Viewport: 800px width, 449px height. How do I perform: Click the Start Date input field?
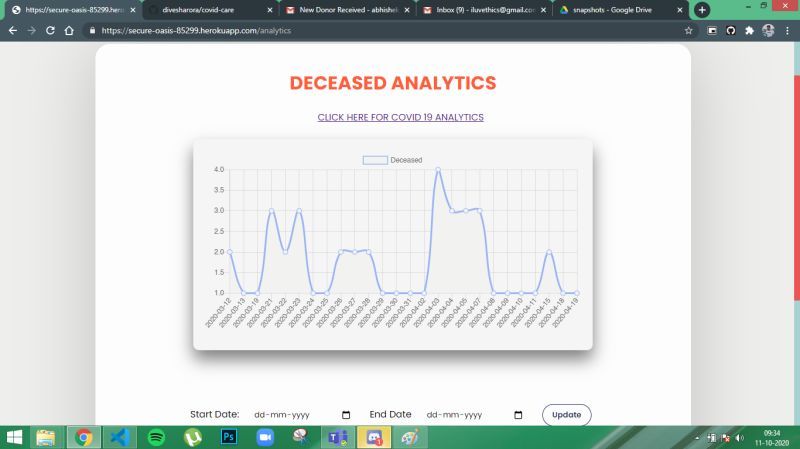click(302, 415)
